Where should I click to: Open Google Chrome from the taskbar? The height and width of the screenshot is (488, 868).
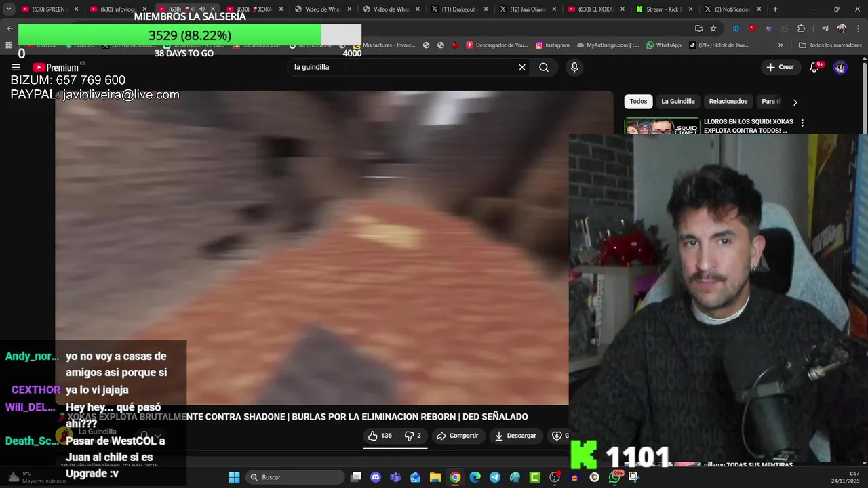[455, 477]
